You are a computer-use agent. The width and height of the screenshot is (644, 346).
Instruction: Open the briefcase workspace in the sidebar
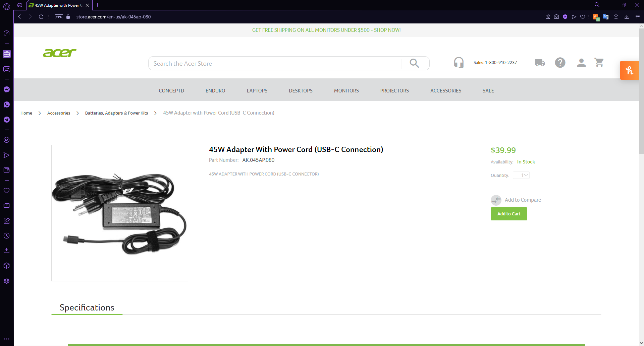[x=7, y=54]
